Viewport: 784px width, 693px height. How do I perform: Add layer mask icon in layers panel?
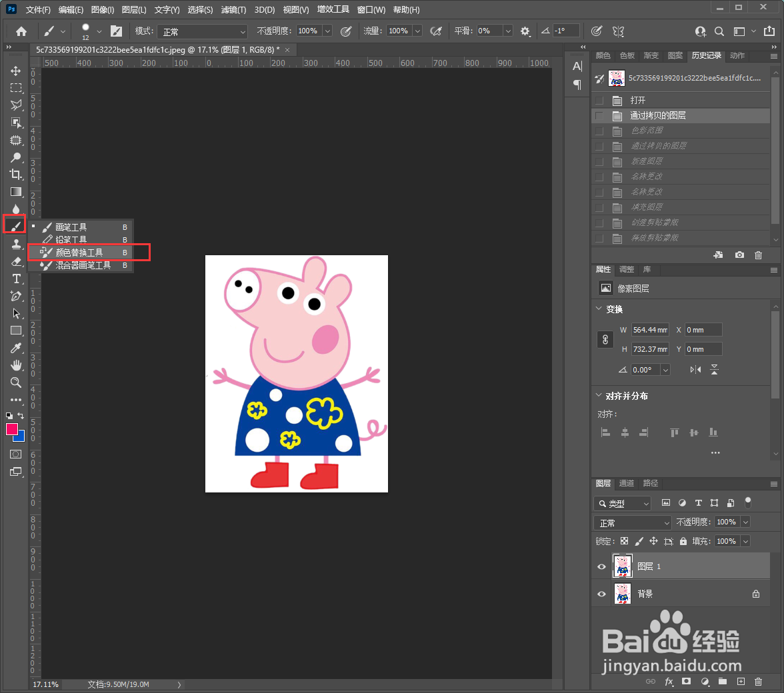click(686, 682)
